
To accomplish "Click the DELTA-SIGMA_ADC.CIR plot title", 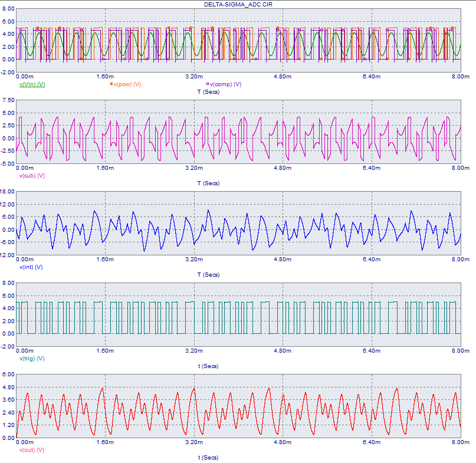I will tap(238, 4).
